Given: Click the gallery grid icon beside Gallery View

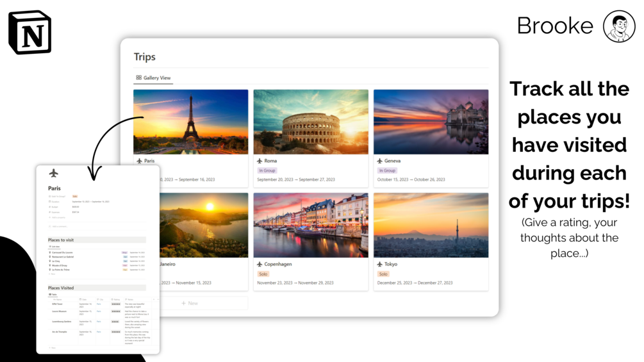Looking at the screenshot, I should point(139,77).
